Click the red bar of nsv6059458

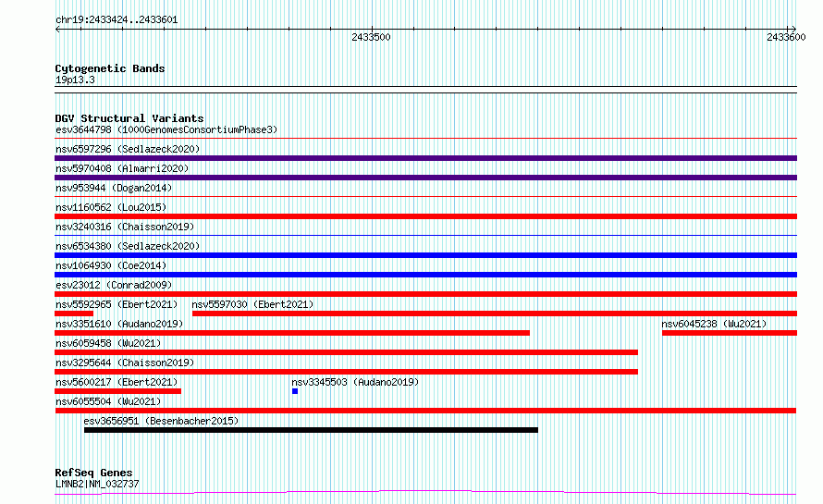click(x=347, y=352)
